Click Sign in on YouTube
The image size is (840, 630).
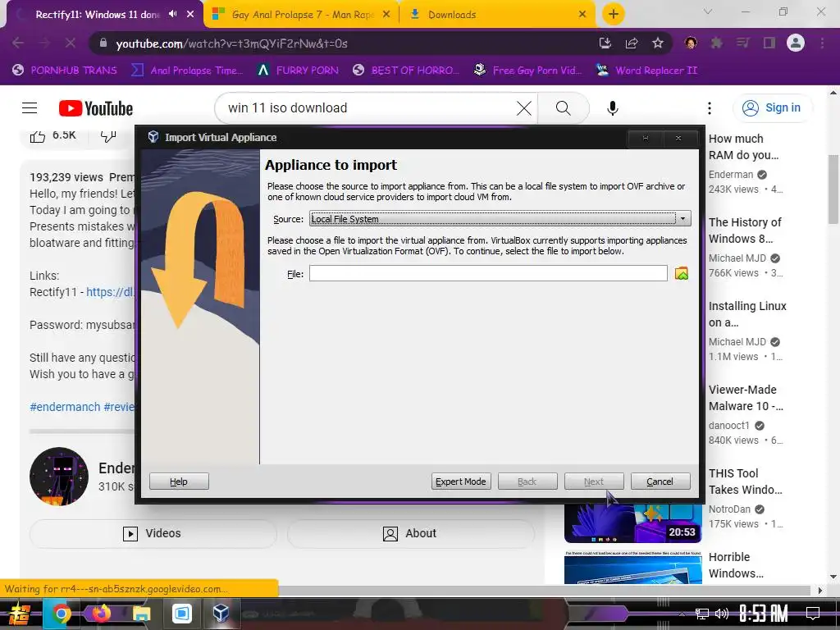771,107
